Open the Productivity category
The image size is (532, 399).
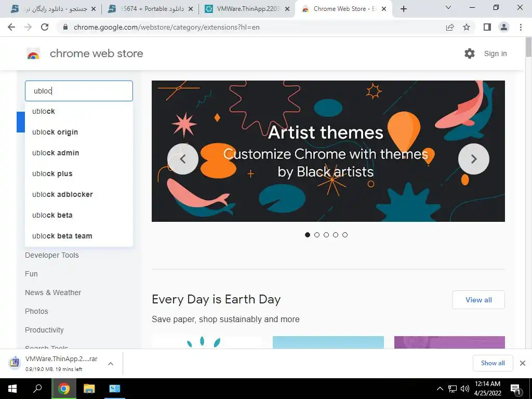[44, 330]
